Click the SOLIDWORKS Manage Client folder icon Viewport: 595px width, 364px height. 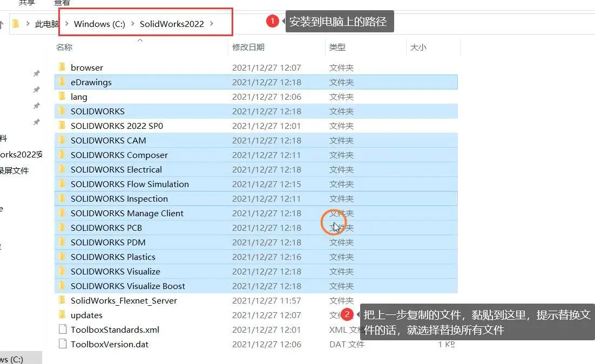[62, 213]
